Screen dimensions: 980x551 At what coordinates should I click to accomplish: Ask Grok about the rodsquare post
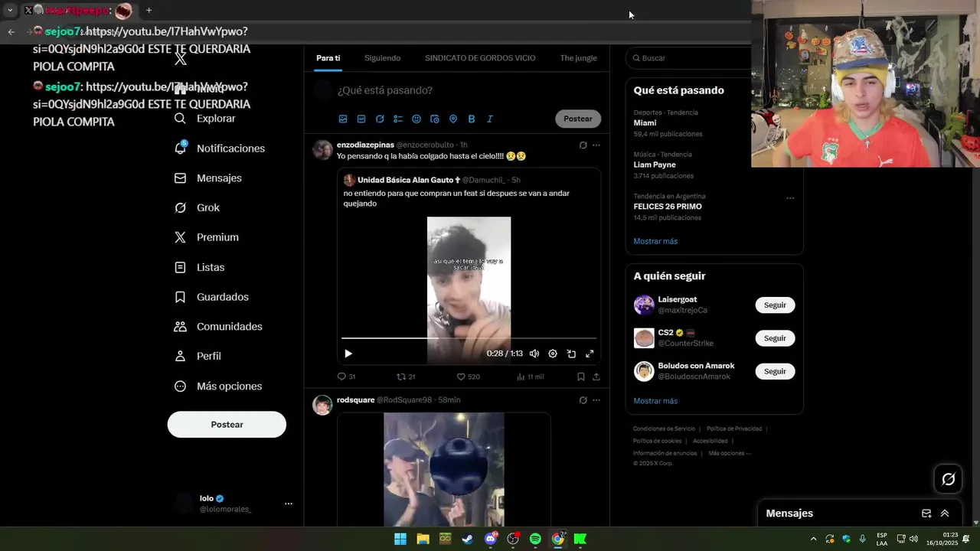pos(583,400)
